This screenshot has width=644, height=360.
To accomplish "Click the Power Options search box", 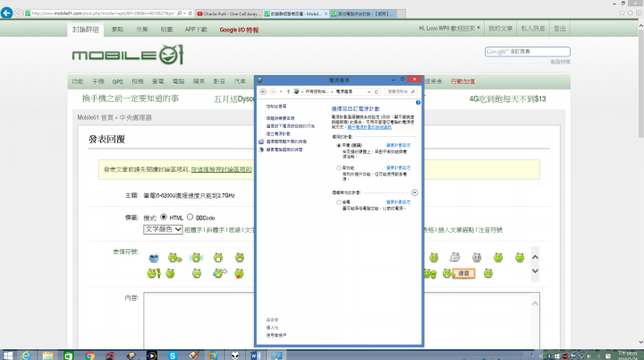I will 401,91.
